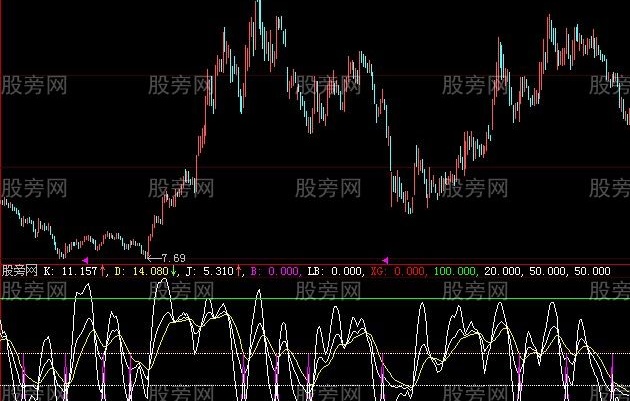Click the red up arrow after J value
Viewport: 630px width, 401px height.
click(239, 271)
